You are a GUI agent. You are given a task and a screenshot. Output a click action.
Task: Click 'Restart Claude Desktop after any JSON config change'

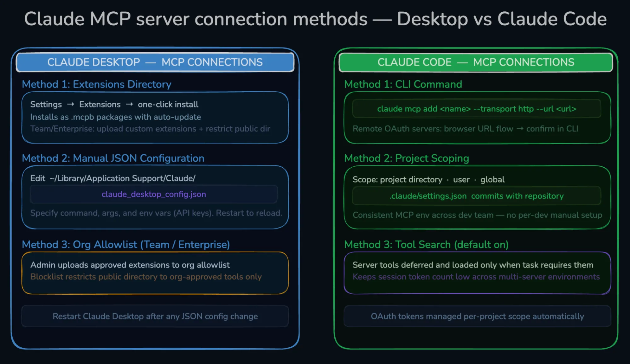155,316
